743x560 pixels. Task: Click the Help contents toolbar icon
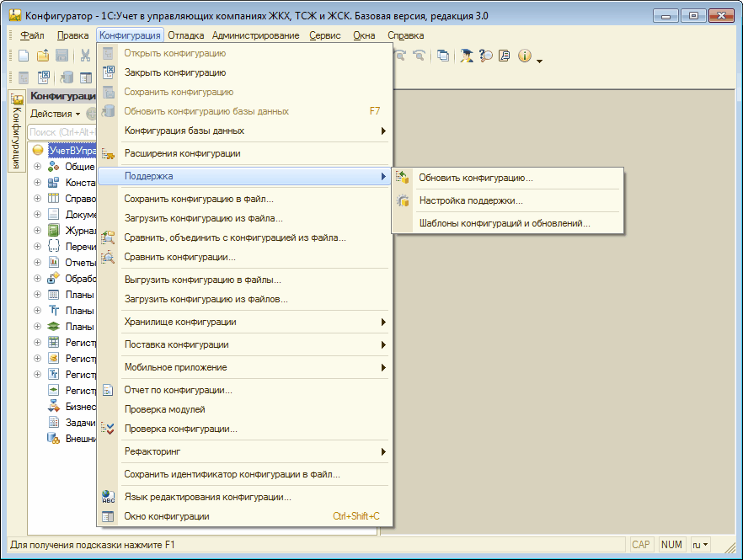coord(505,56)
